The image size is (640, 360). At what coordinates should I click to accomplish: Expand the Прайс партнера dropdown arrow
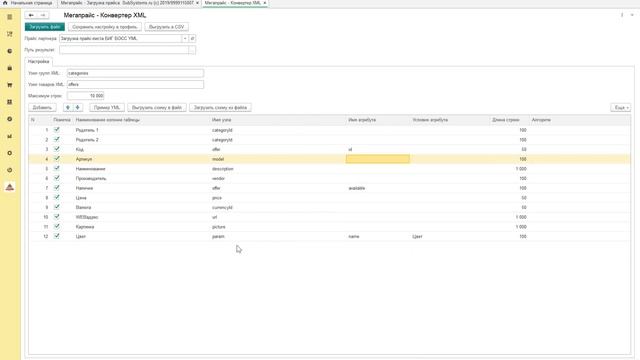(x=185, y=38)
